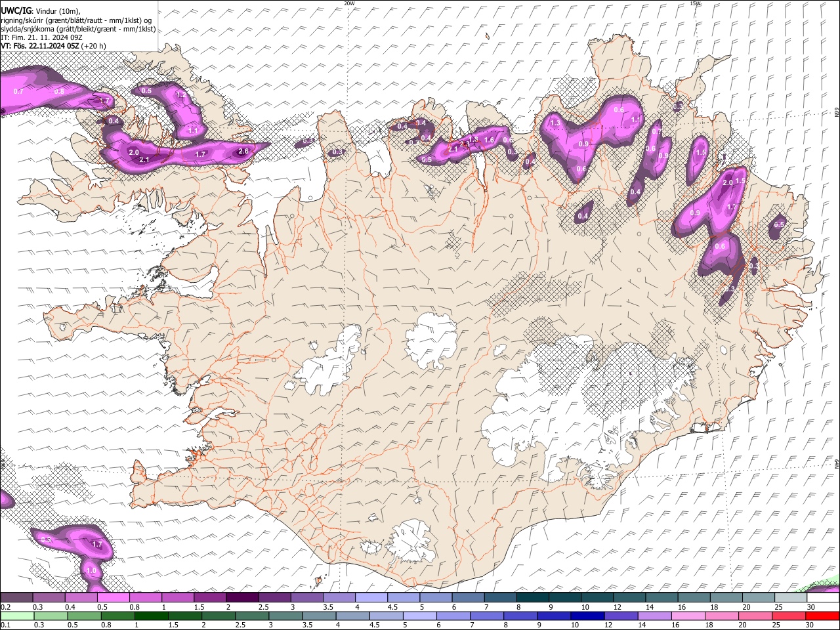Select the dark purple upper swatch between 2 and 2.5

click(241, 598)
